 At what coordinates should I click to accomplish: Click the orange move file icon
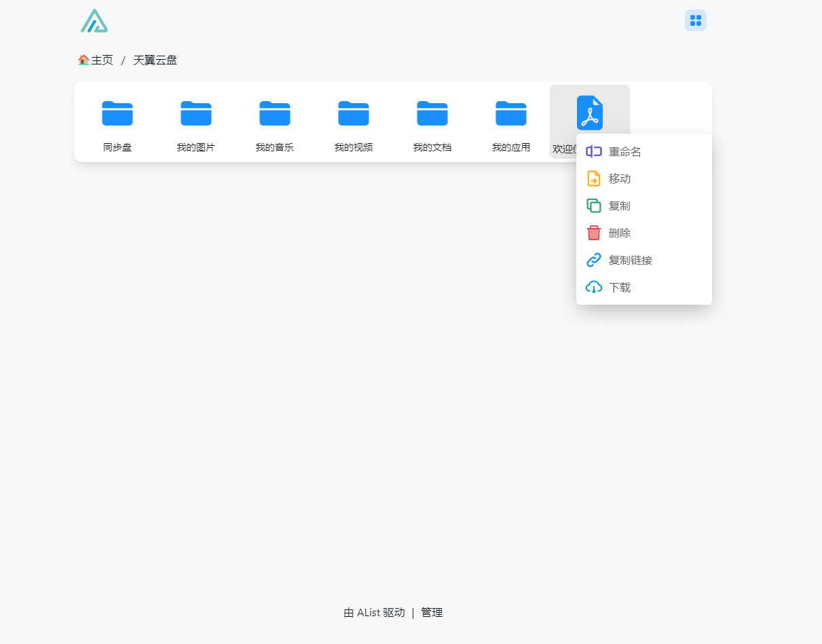594,178
